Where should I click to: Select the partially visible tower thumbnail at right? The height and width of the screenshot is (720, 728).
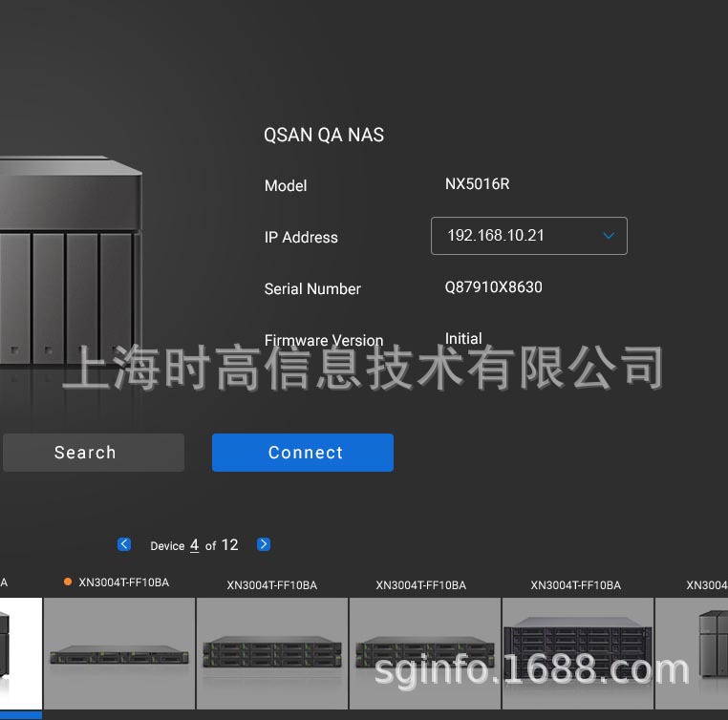[x=692, y=653]
